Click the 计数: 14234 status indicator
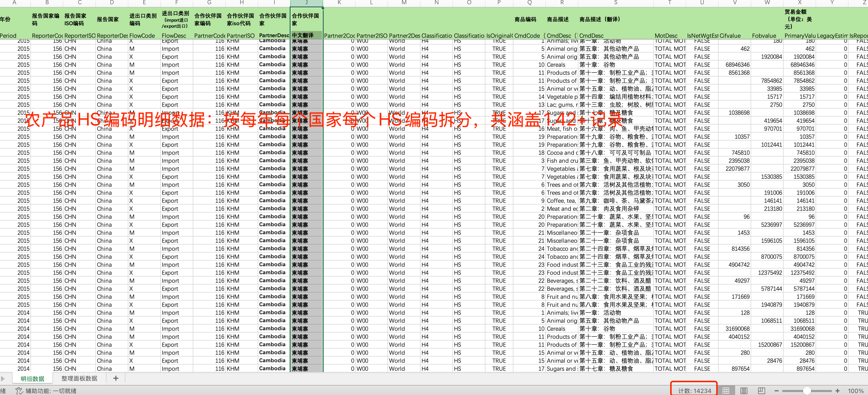Image resolution: width=868 pixels, height=395 pixels. tap(694, 390)
